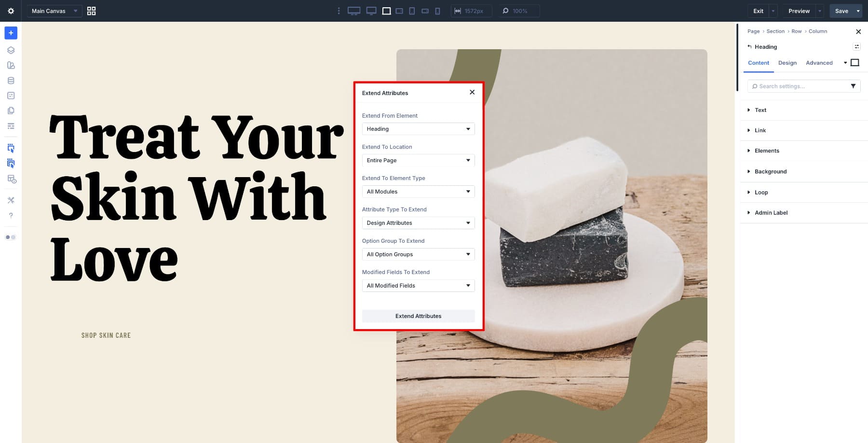
Task: Open the Extend To Location dropdown
Action: click(x=418, y=160)
